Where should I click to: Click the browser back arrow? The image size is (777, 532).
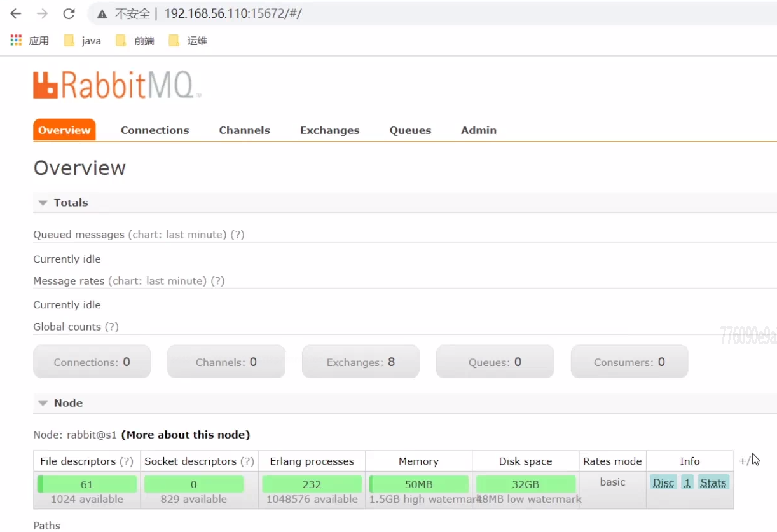pos(15,13)
